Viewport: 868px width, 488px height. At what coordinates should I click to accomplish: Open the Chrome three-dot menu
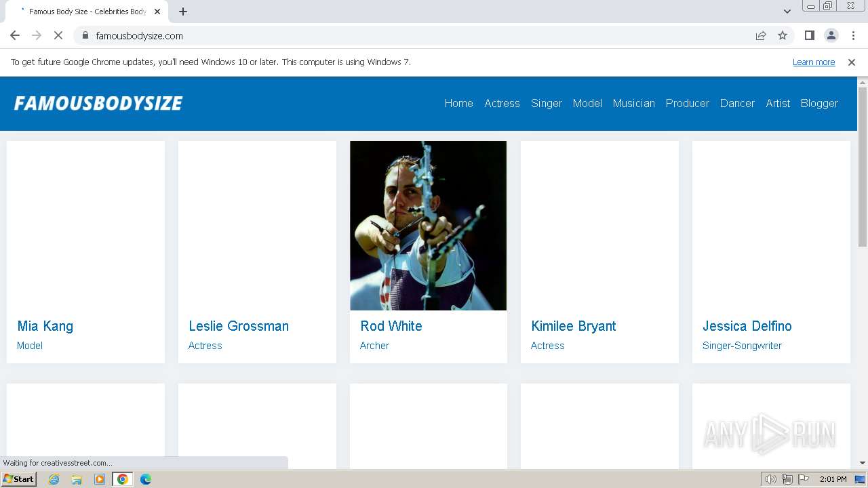tap(853, 35)
